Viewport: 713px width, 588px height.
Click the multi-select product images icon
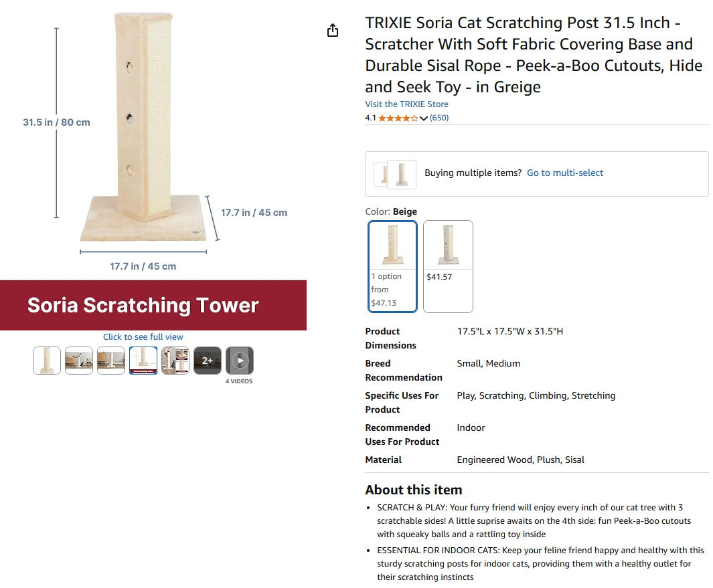click(395, 174)
